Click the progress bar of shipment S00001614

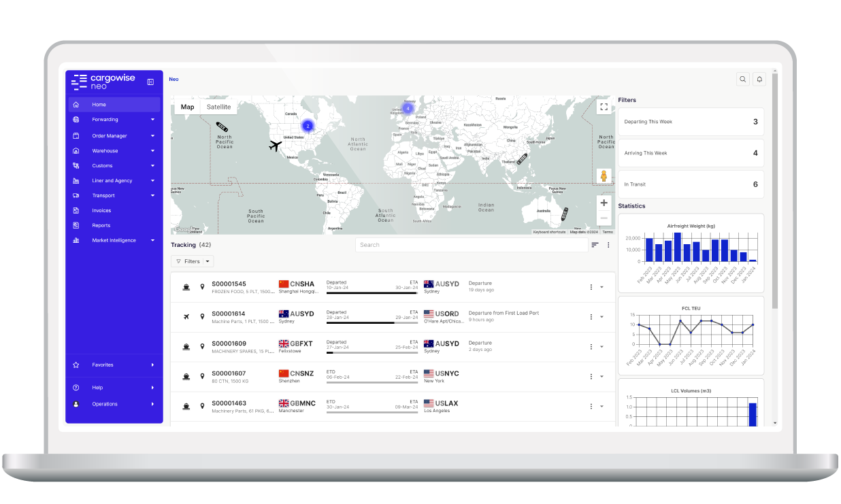coord(372,323)
